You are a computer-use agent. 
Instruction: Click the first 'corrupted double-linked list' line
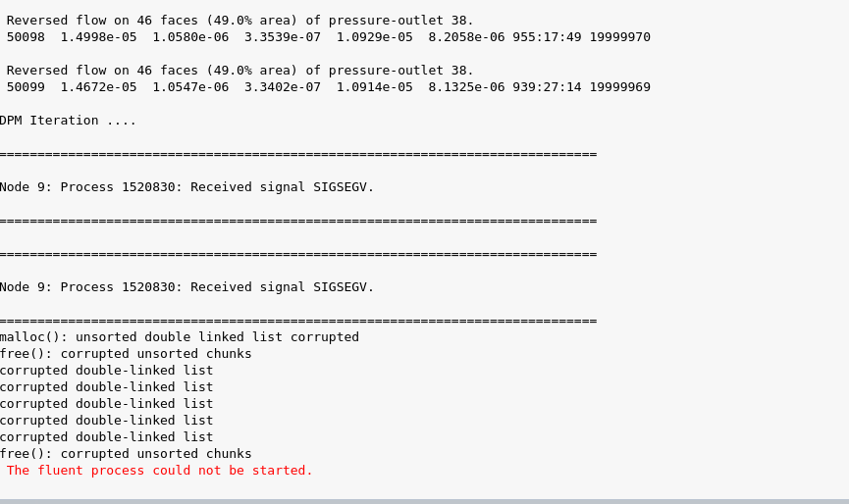click(107, 371)
